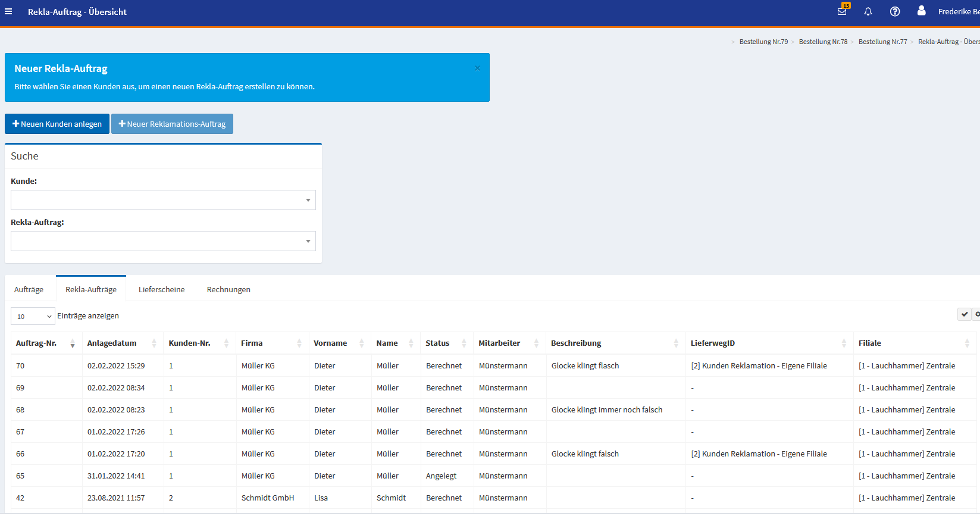Go to Bestellung Nr.78 breadcrumb
The image size is (980, 516).
pos(823,42)
